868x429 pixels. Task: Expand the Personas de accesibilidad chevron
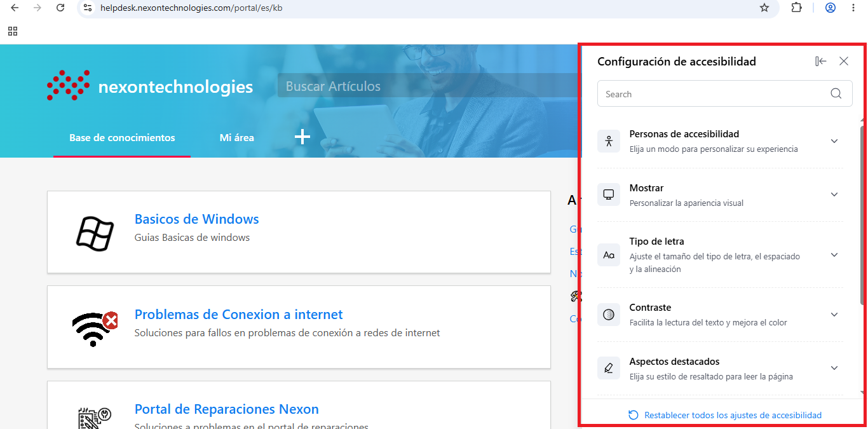pos(834,141)
